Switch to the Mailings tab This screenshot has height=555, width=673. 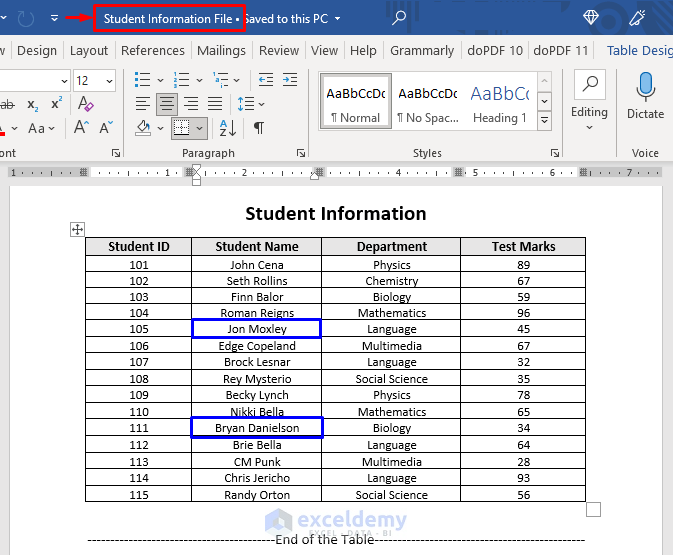coord(221,51)
